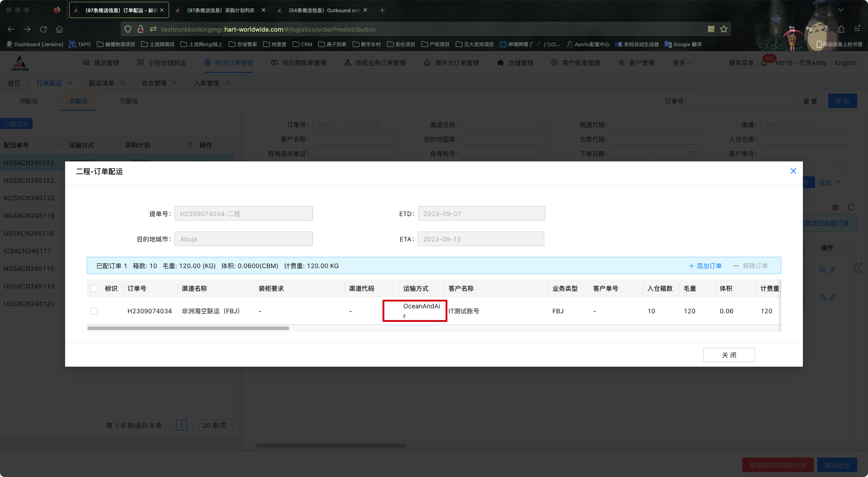Toggle the row checkbox for order H2309074034
Screen dimensions: 868x477
[x=94, y=311]
